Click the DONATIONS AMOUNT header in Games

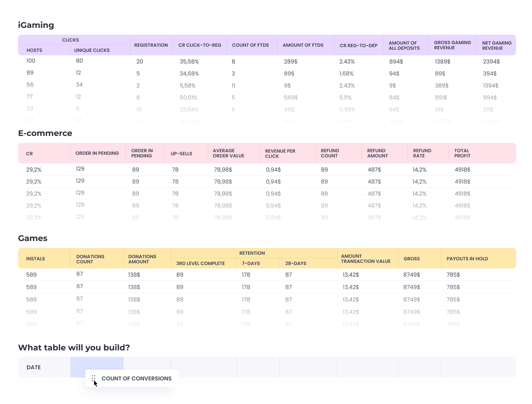pos(142,259)
